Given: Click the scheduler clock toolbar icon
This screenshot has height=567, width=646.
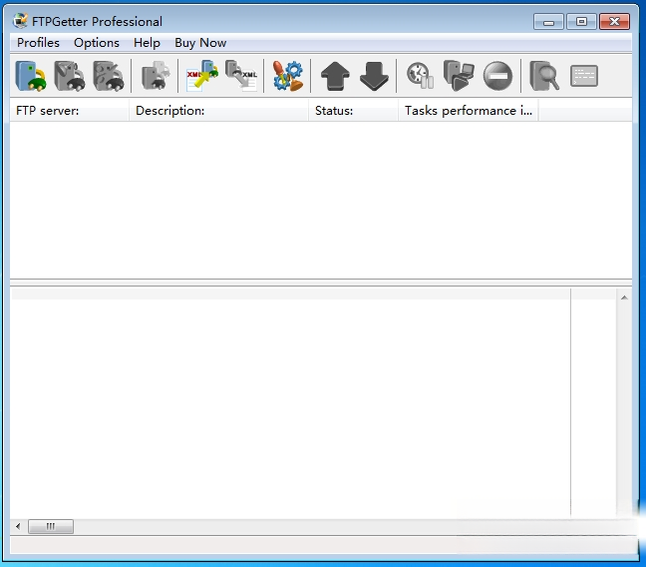Looking at the screenshot, I should pos(420,76).
